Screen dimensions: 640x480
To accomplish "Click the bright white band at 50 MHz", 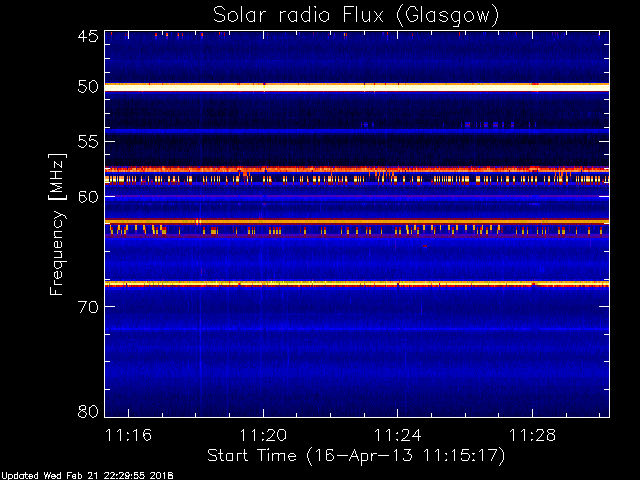I will [357, 87].
